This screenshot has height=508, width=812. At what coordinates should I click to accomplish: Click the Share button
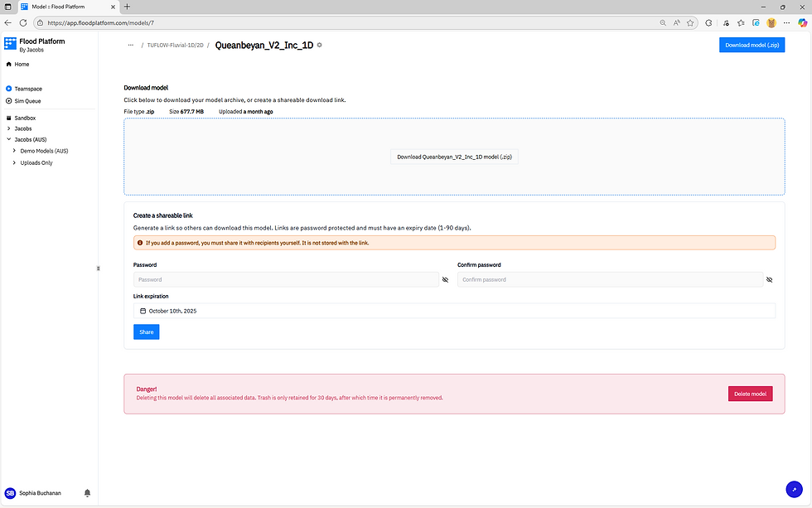(x=146, y=331)
